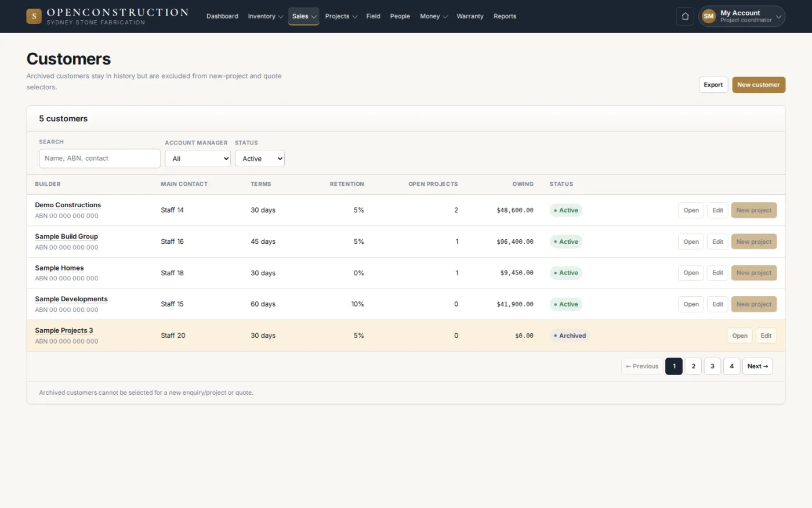Screen dimensions: 812x508
Task: Click the 5 customers heading
Action: [63, 118]
